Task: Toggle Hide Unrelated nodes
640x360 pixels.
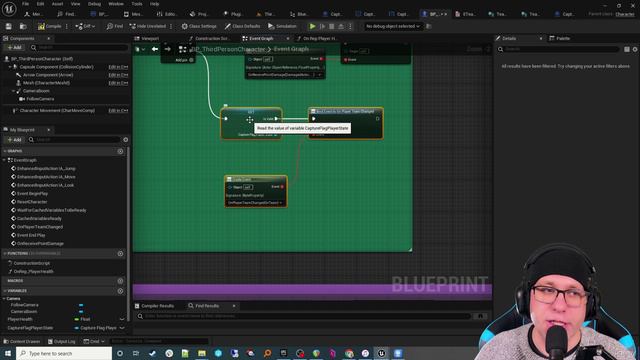Action: [x=148, y=26]
